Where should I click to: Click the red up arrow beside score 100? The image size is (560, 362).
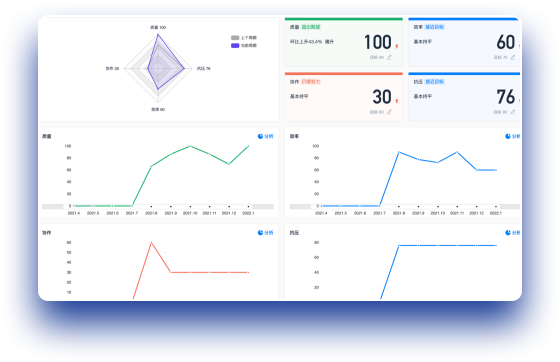397,46
